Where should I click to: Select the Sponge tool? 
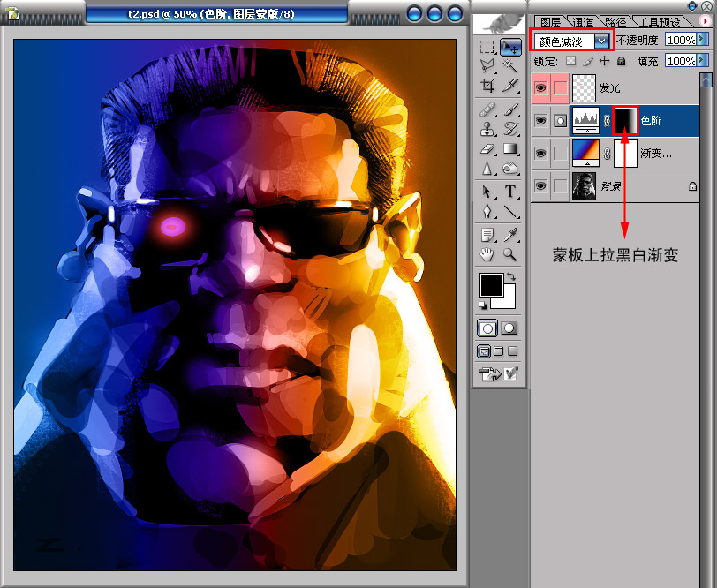[x=510, y=169]
